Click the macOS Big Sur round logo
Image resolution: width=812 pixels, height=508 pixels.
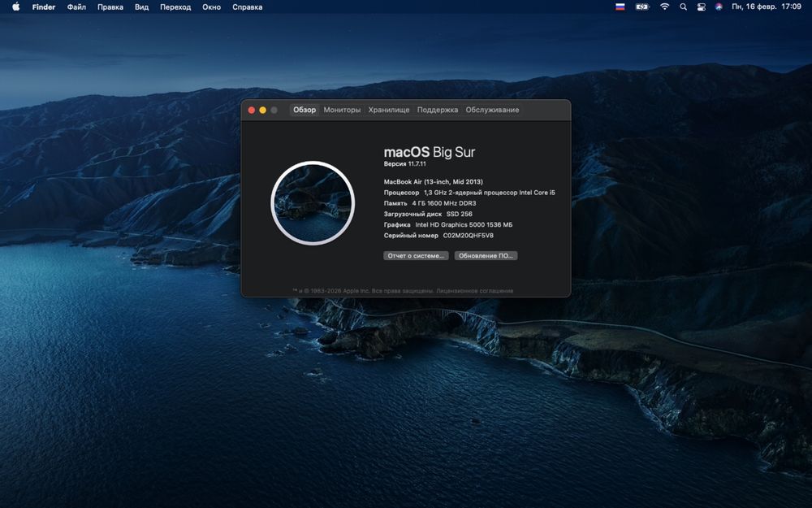(313, 202)
